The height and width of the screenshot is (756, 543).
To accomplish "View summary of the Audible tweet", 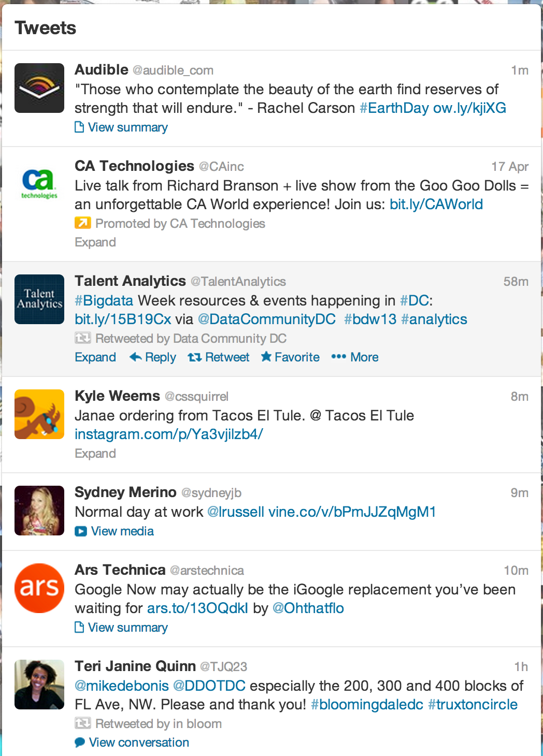I will [122, 127].
